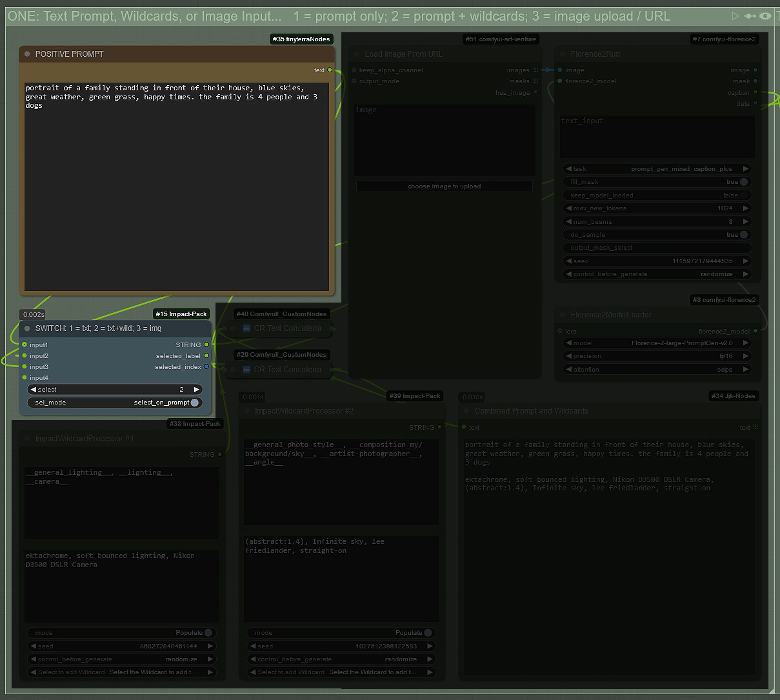The height and width of the screenshot is (700, 780).
Task: Click the group bypass icon in header
Action: (x=750, y=16)
